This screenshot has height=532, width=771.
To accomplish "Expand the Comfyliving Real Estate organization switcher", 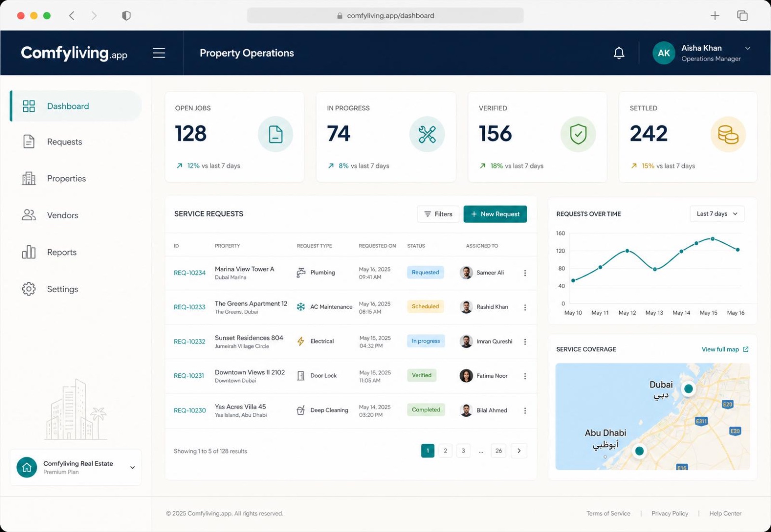I will pyautogui.click(x=132, y=467).
